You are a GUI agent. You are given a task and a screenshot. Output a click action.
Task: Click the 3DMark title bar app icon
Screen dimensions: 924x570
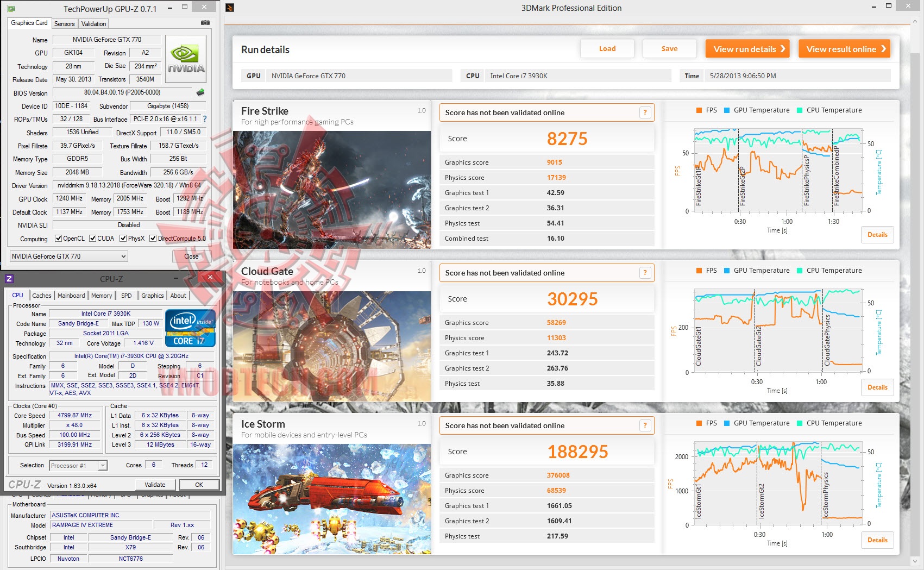[x=230, y=8]
